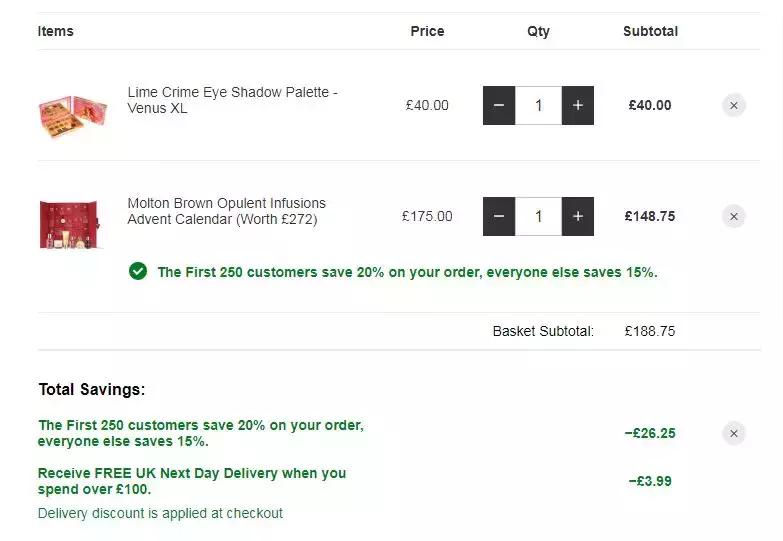The height and width of the screenshot is (541, 783).
Task: Click the green checkmark beside the offer message
Action: pyautogui.click(x=138, y=271)
